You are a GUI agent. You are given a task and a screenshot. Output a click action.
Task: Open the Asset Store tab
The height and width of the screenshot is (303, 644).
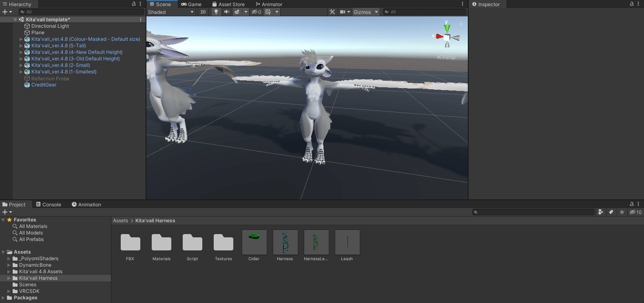pos(228,4)
